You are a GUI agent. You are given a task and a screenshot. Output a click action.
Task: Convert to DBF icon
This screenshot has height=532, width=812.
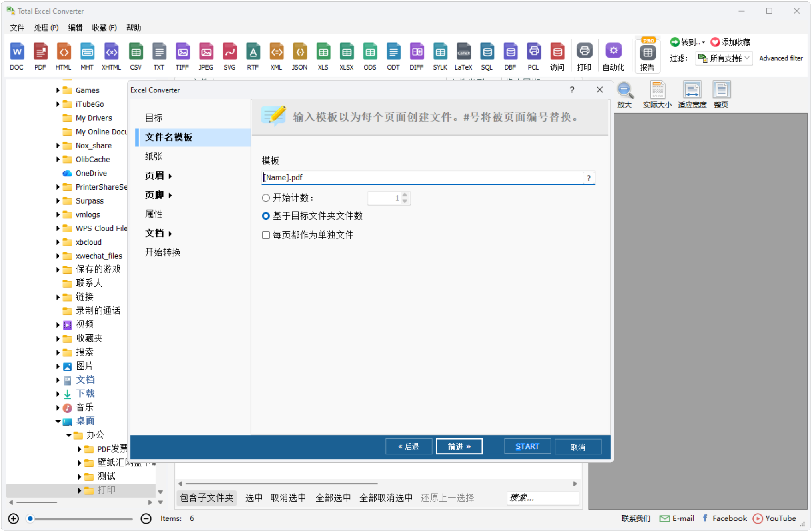(x=510, y=56)
